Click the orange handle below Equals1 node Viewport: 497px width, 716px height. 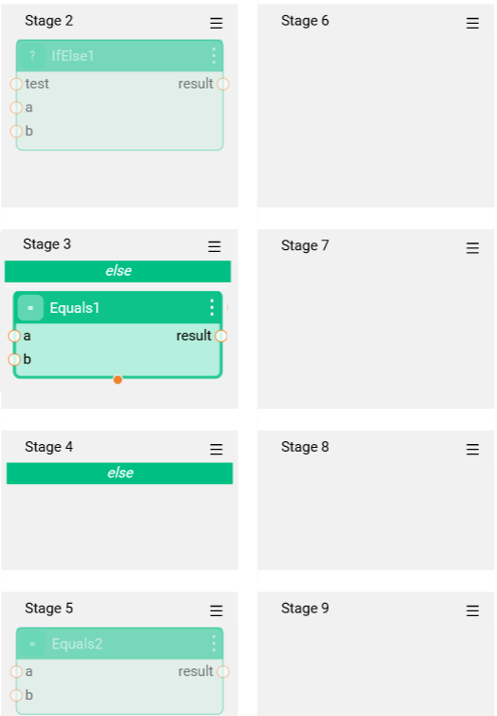point(118,380)
